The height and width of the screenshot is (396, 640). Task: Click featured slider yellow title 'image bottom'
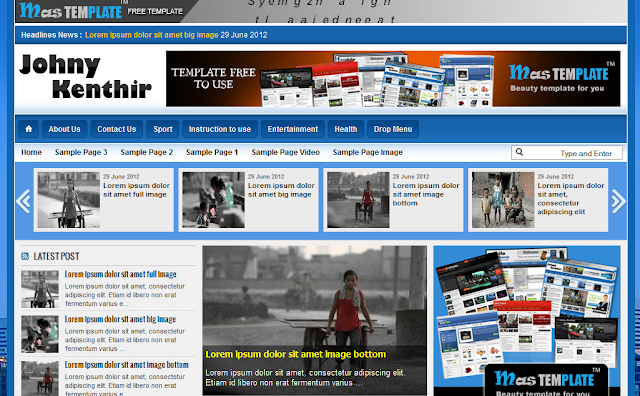tap(296, 354)
